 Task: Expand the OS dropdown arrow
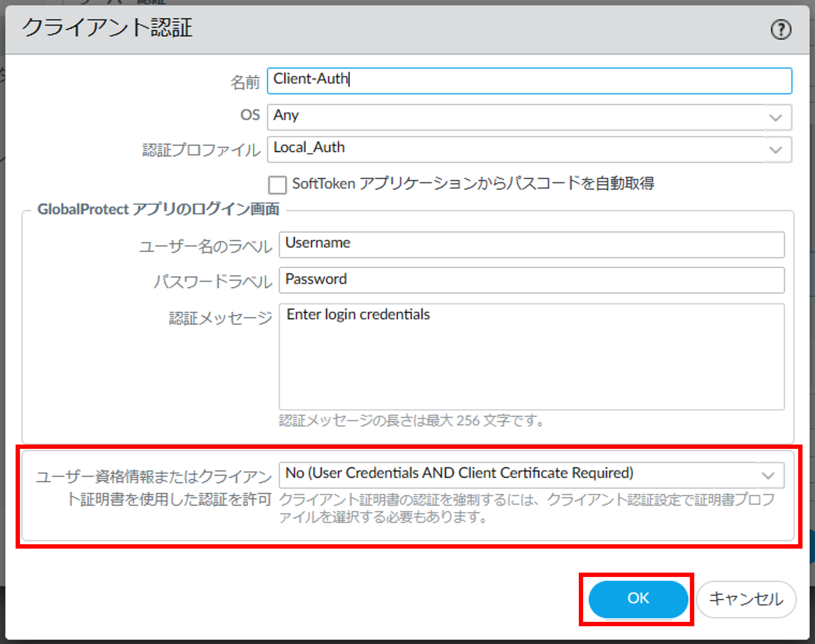click(775, 118)
